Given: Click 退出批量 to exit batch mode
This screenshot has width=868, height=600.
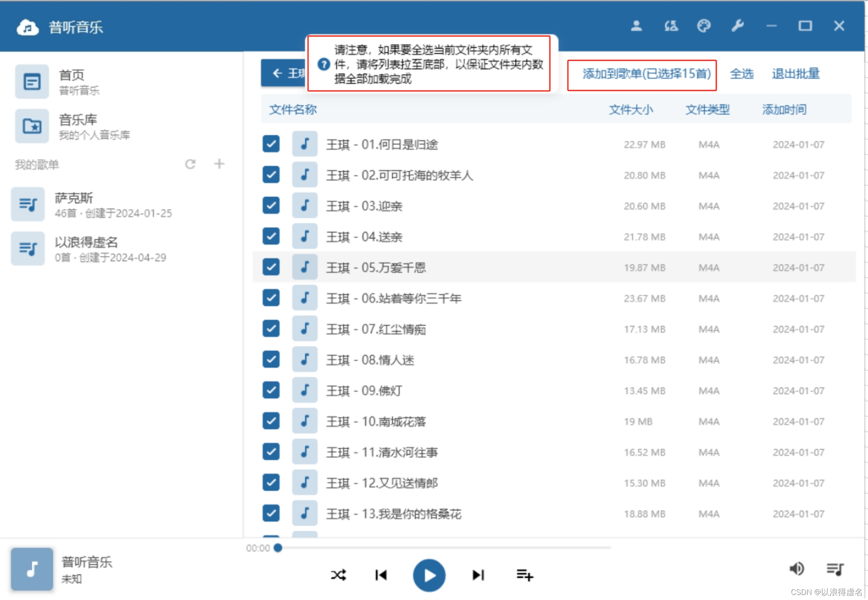Looking at the screenshot, I should (795, 74).
